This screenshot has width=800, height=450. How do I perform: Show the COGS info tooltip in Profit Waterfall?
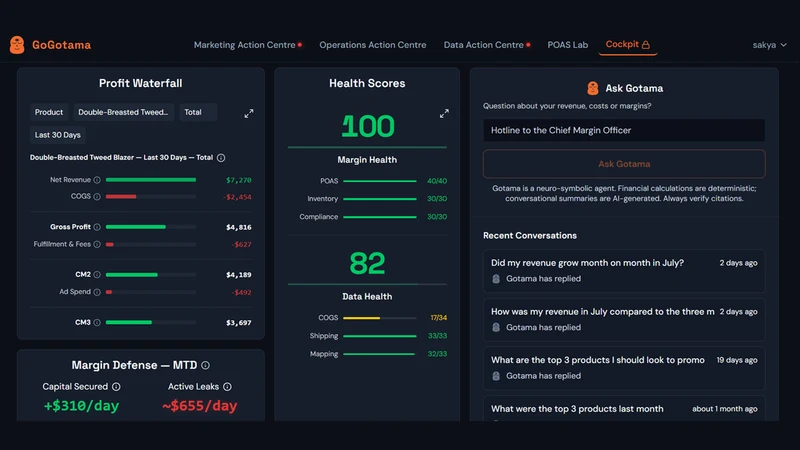(97, 196)
